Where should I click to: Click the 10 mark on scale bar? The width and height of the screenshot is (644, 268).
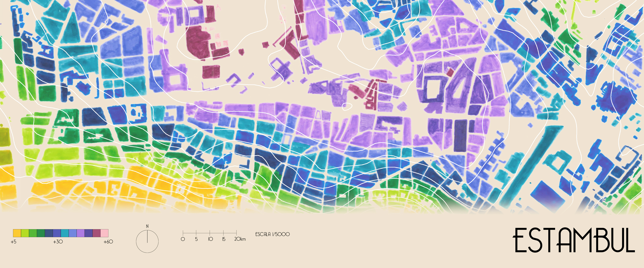pos(211,239)
